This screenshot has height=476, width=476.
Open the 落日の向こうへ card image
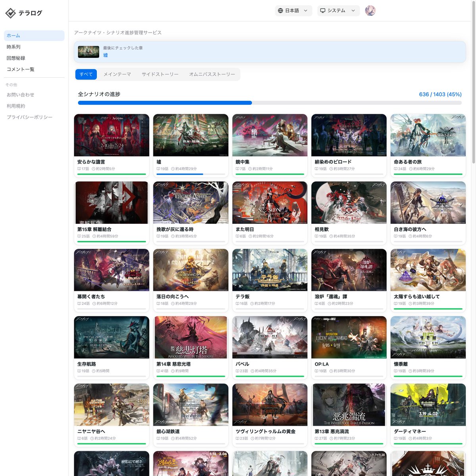[191, 270]
